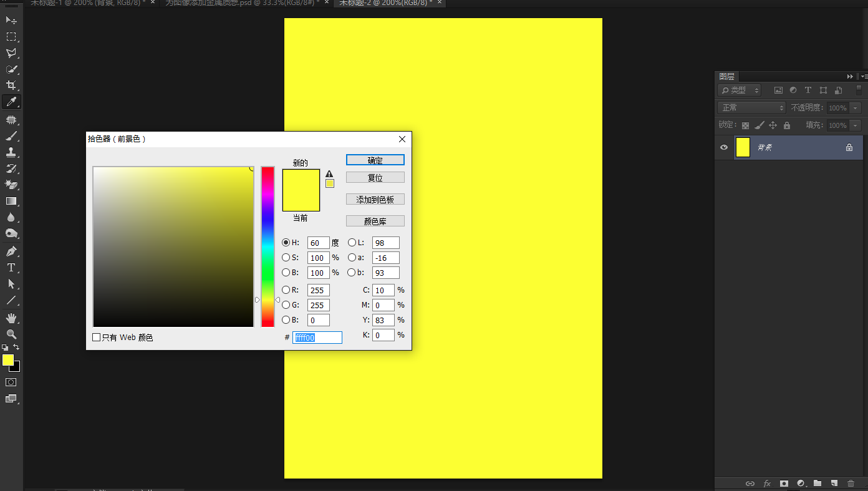Viewport: 868px width, 491px height.
Task: Filter layers by pixel layers icon
Action: click(778, 90)
